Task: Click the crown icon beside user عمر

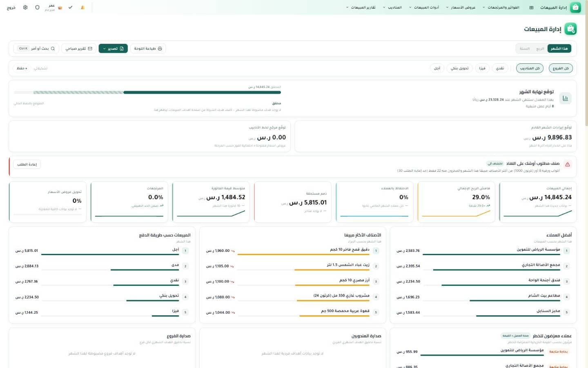Action: coord(60,8)
